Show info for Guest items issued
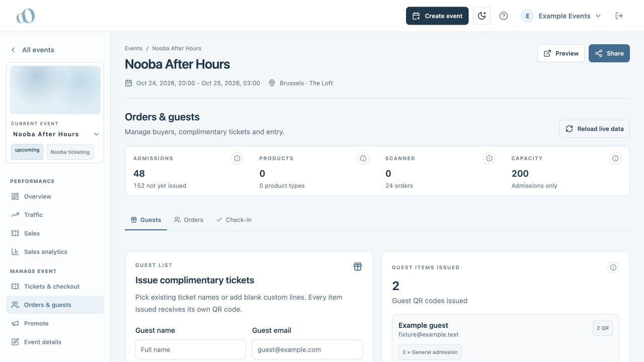Image resolution: width=644 pixels, height=362 pixels. pos(613,267)
